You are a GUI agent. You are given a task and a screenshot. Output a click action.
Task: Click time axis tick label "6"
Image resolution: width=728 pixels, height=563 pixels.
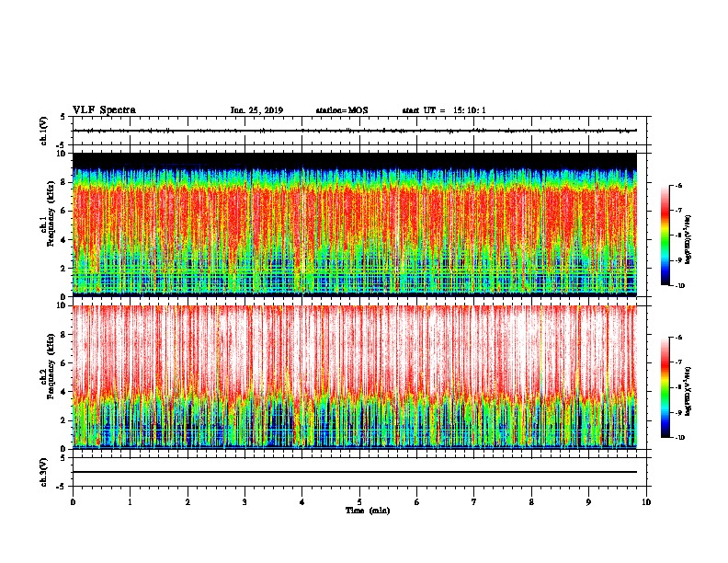coord(416,502)
